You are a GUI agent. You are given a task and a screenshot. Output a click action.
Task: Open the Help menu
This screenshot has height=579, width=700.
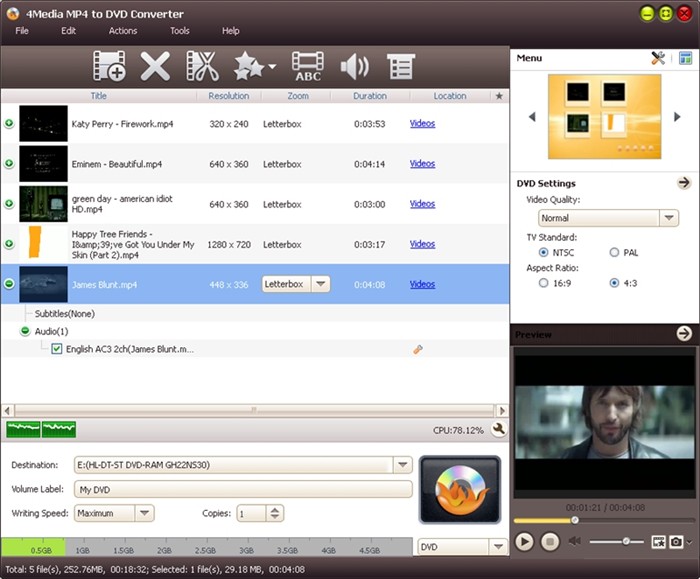(x=231, y=31)
